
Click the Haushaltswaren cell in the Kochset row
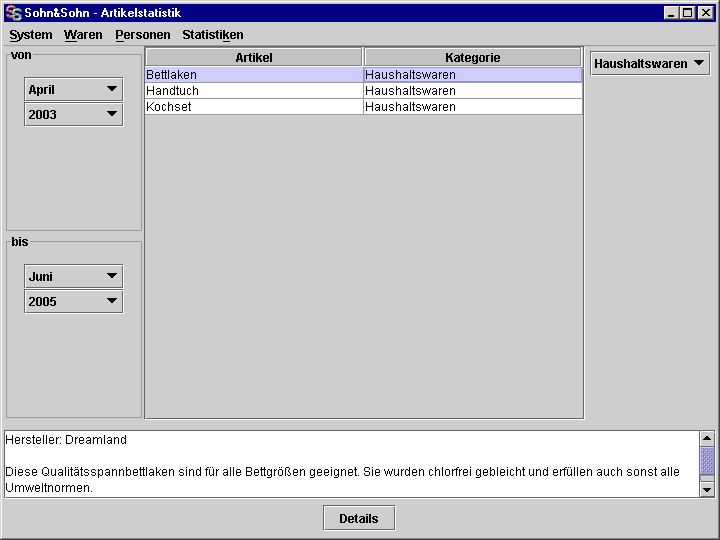click(473, 107)
